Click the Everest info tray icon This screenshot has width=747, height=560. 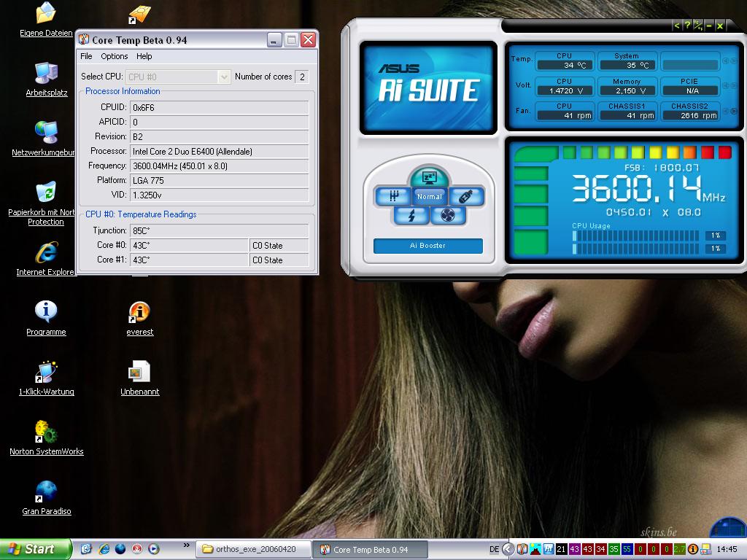tap(693, 550)
